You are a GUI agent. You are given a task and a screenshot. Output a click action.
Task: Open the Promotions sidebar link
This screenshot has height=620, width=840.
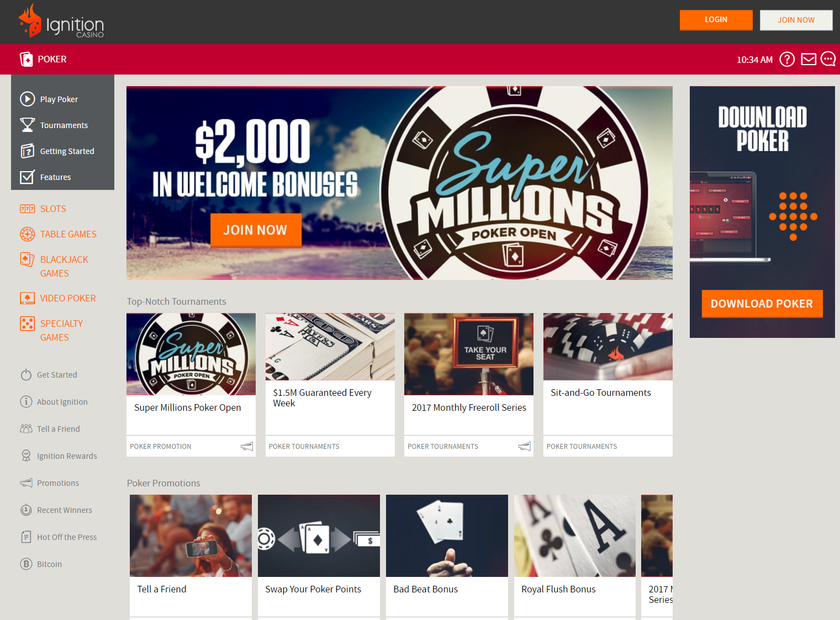click(57, 483)
